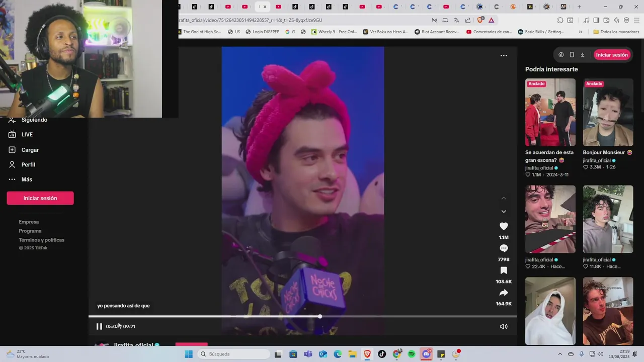Click the download desktop app icon
The height and width of the screenshot is (362, 644).
583,55
